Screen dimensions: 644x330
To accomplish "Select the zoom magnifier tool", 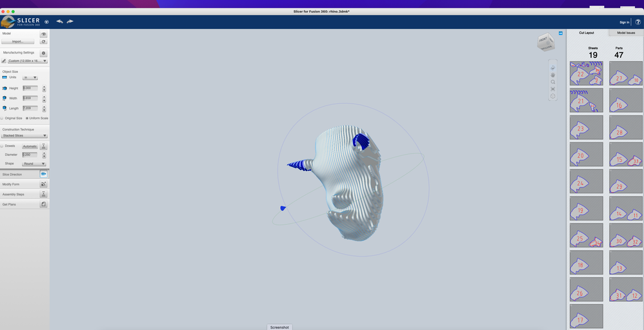I will [x=553, y=82].
